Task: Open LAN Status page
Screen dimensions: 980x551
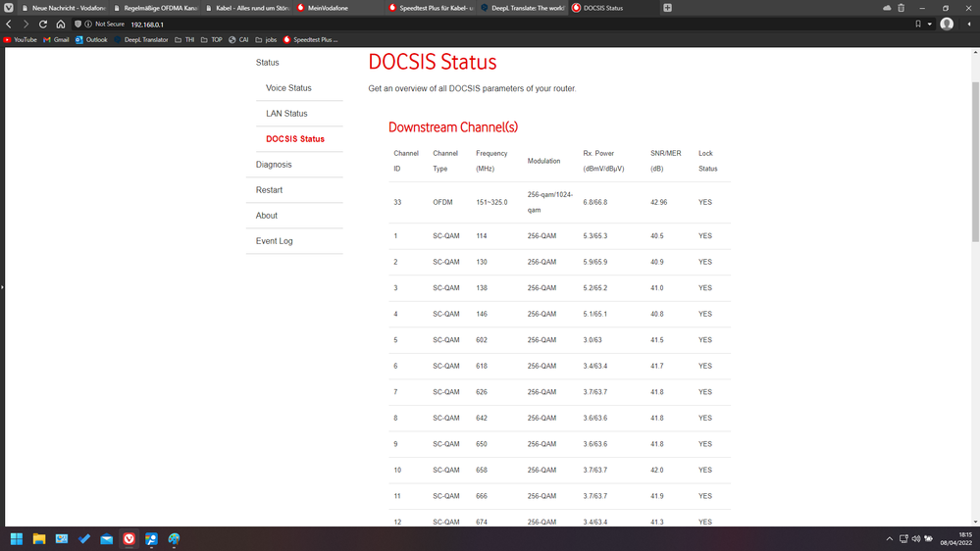Action: pos(286,114)
